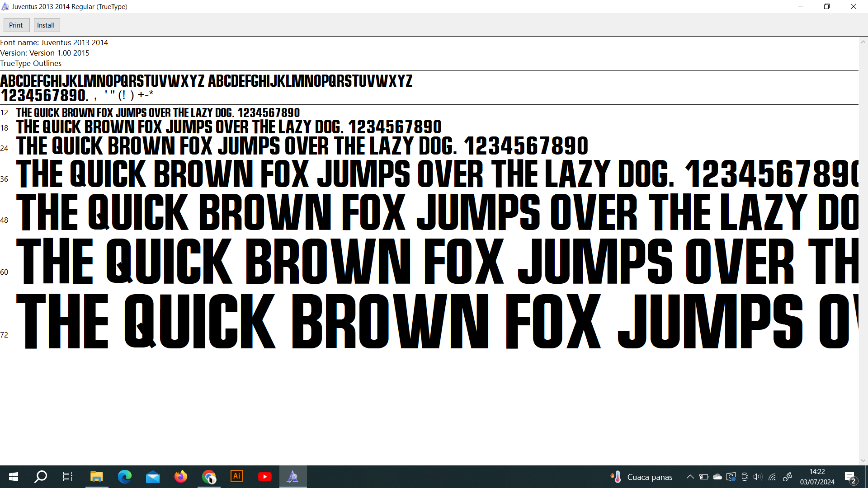The image size is (868, 488).
Task: Open the YouTube taskbar icon
Action: coord(265,477)
